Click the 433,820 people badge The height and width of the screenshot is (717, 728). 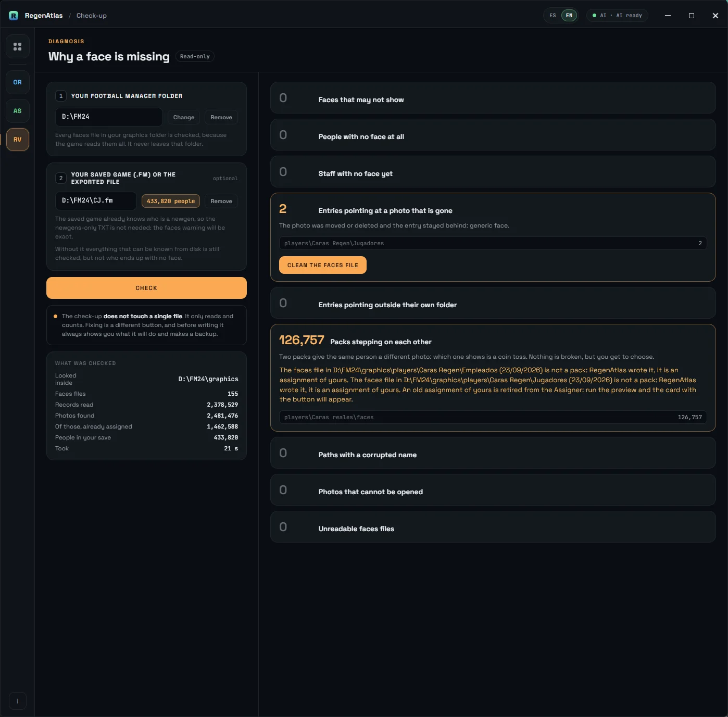pyautogui.click(x=171, y=201)
